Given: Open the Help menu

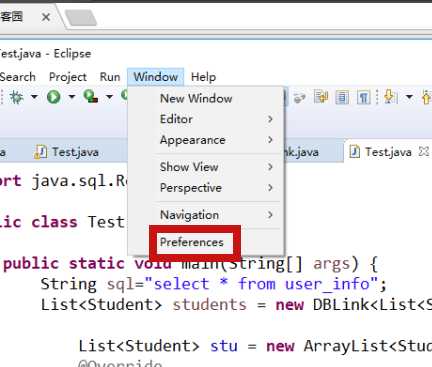Looking at the screenshot, I should pos(203,77).
